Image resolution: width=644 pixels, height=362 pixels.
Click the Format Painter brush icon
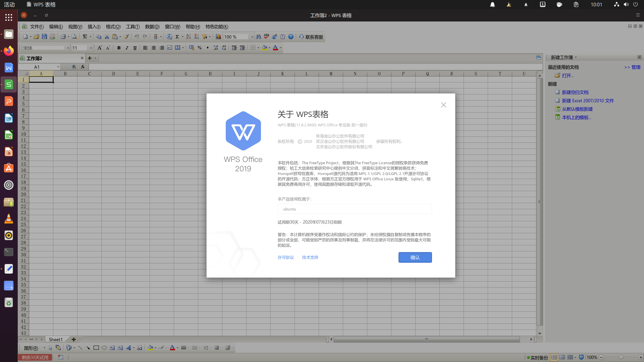pyautogui.click(x=126, y=37)
